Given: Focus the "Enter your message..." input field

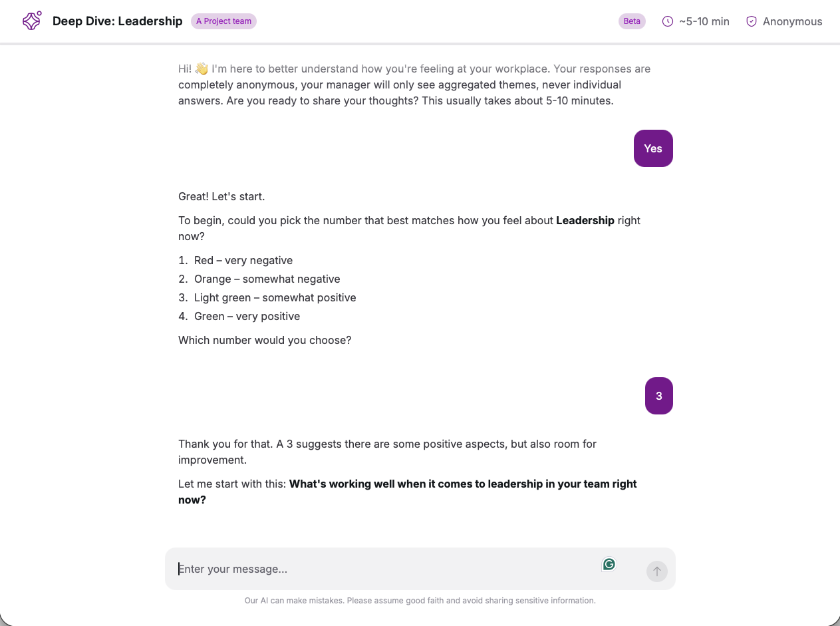Looking at the screenshot, I should 386,569.
